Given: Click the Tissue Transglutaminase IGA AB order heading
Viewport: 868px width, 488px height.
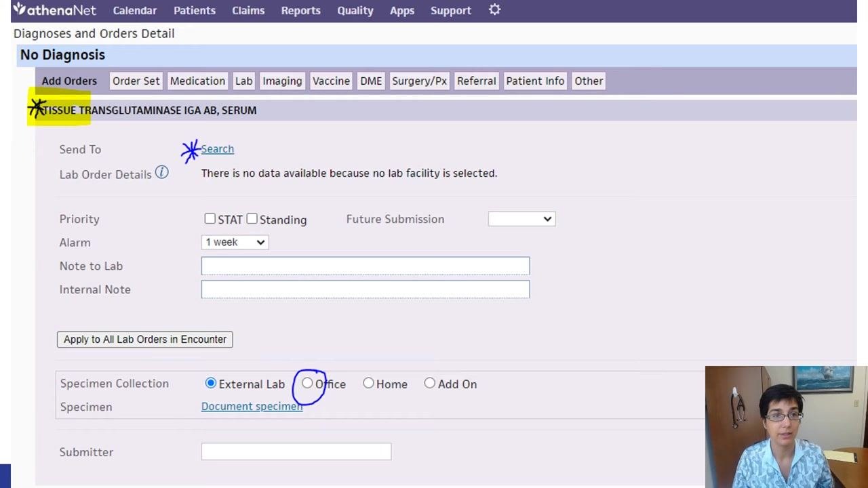Looking at the screenshot, I should 149,110.
